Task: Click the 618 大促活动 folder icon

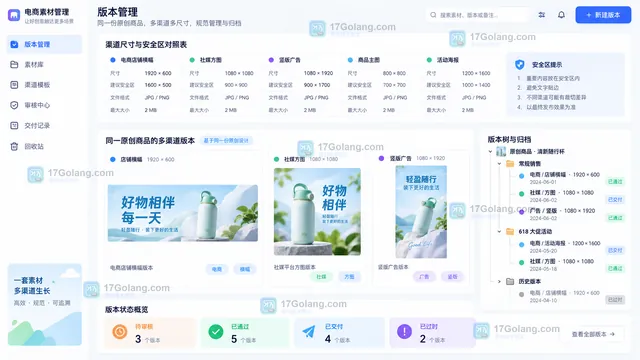Action: click(x=510, y=231)
